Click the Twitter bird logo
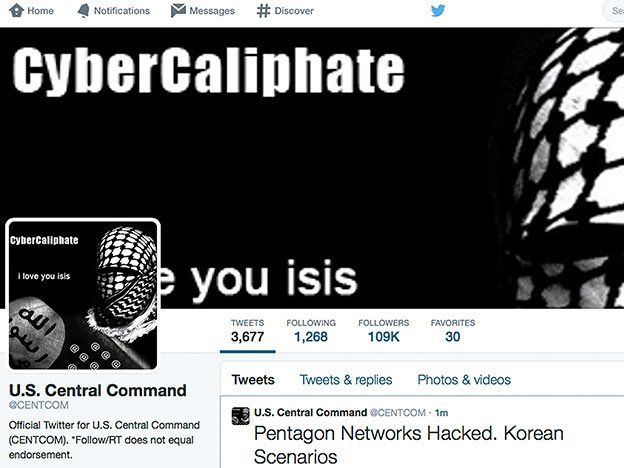The image size is (624, 468). point(438,11)
